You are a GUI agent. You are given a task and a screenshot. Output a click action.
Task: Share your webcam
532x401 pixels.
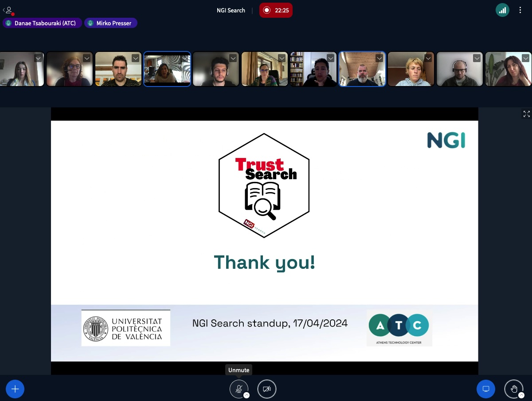[x=267, y=389]
